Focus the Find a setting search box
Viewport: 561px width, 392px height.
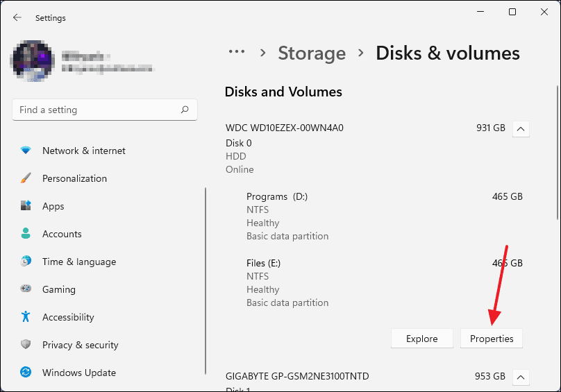pyautogui.click(x=97, y=110)
